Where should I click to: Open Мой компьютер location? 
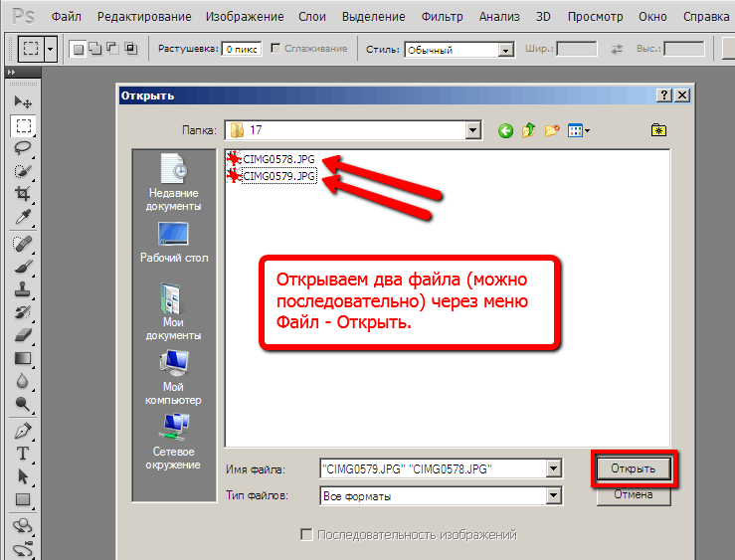tap(173, 378)
